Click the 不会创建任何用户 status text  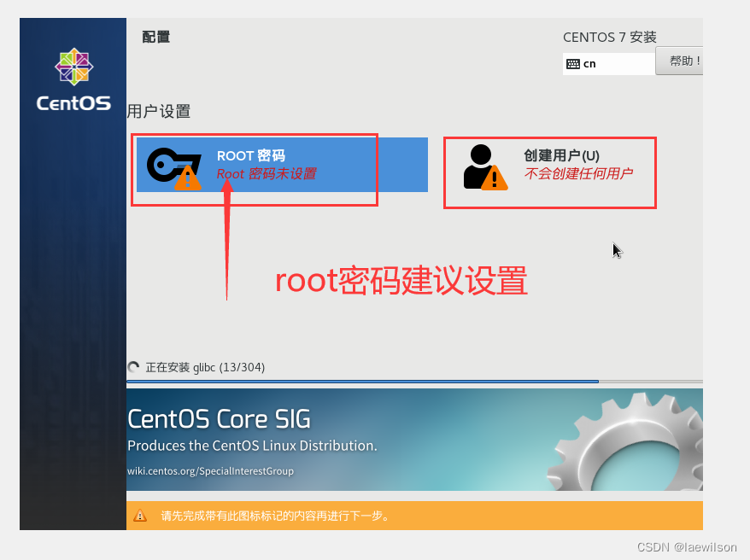pyautogui.click(x=578, y=173)
